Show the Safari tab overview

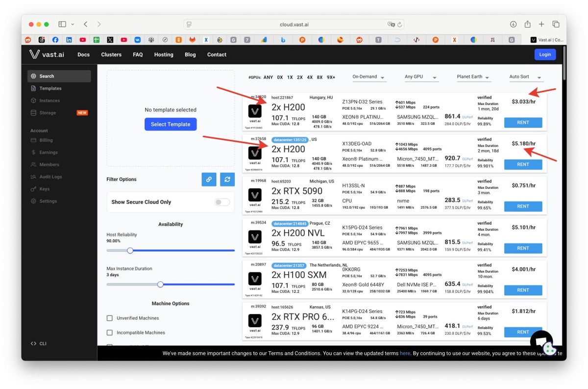point(556,24)
